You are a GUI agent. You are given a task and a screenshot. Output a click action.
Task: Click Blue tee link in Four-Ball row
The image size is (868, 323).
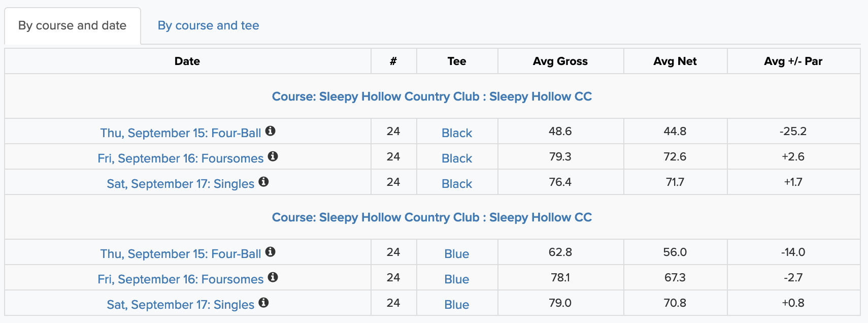point(457,254)
